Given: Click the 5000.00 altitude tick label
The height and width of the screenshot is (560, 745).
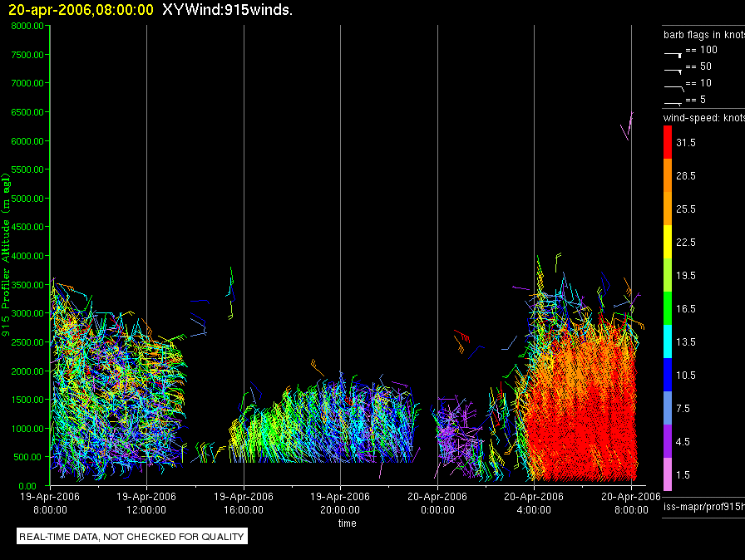Looking at the screenshot, I should pos(27,199).
